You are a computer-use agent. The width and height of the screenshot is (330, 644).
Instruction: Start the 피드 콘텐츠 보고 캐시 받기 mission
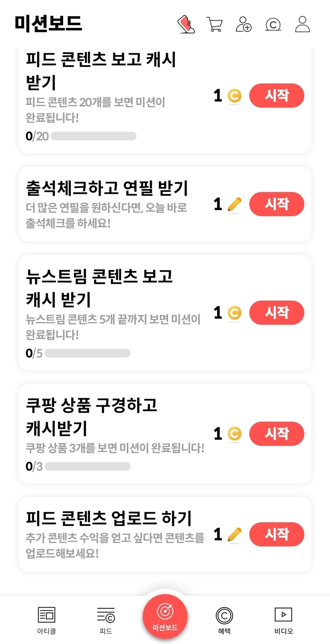(x=277, y=95)
